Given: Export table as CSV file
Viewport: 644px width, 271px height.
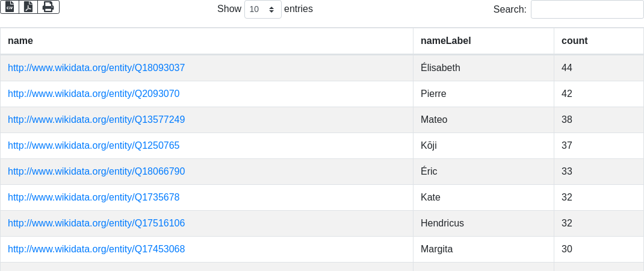Looking at the screenshot, I should 10,7.
